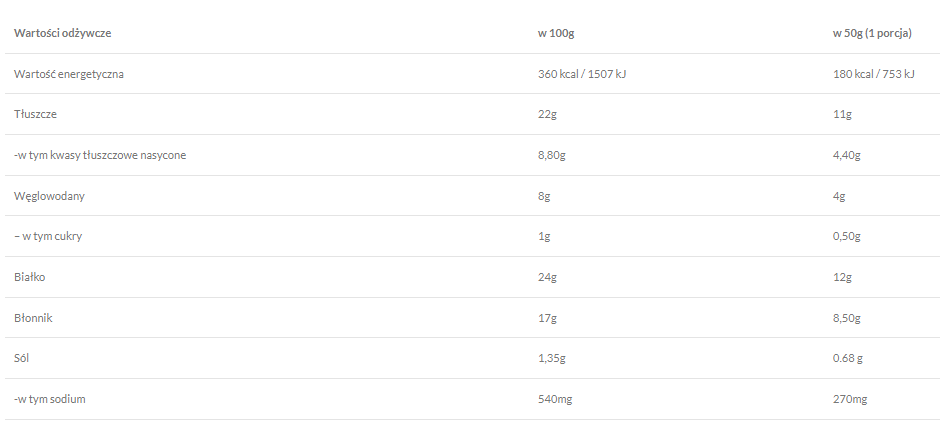Screen dimensions: 940x430
Task: Click the 8,50g fiber per portion value
Action: [x=847, y=318]
